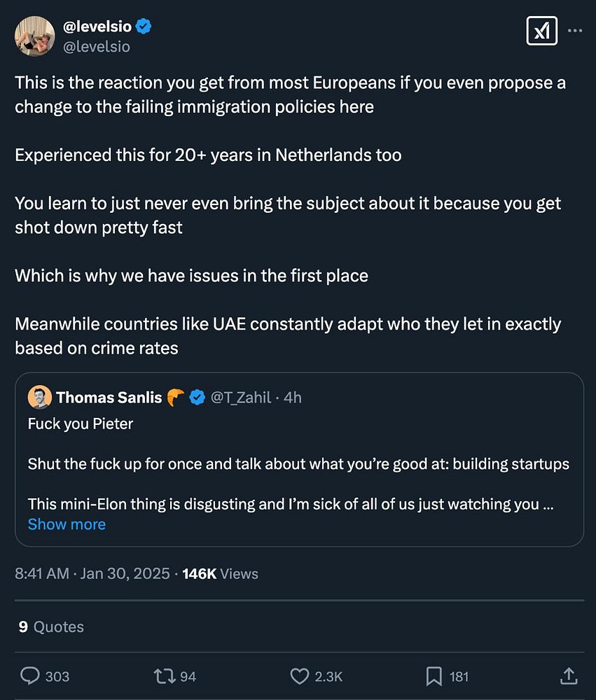View the 9 Quotes list
596x700 pixels.
51,626
